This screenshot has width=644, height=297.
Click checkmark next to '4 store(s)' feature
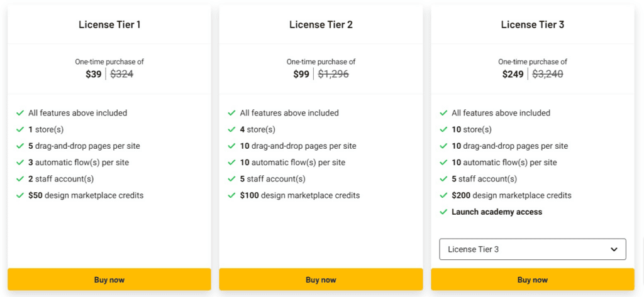click(231, 129)
